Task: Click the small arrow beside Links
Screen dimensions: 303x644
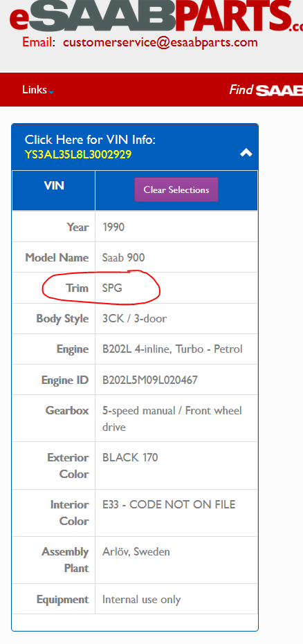Action: [x=51, y=92]
